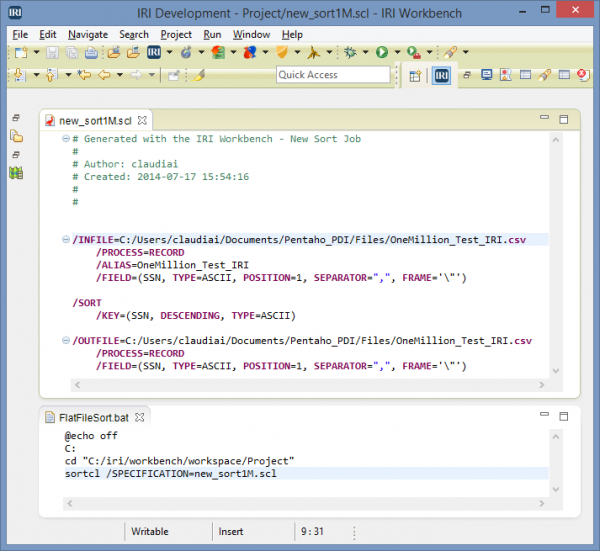Open the Edit menu

click(48, 34)
